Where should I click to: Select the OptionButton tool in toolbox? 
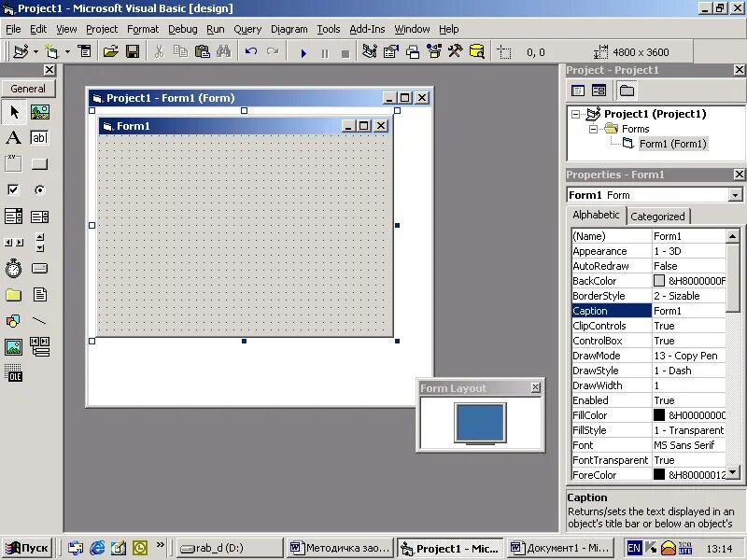39,190
